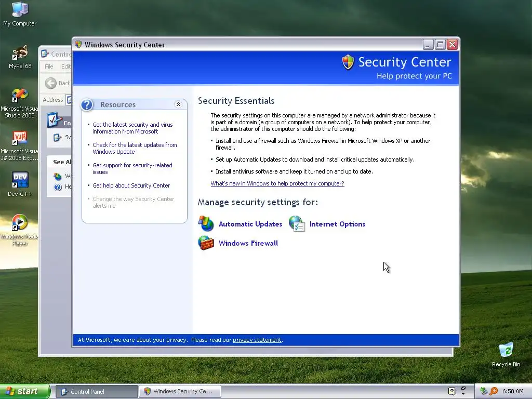Image resolution: width=532 pixels, height=399 pixels.
Task: Open the privacy statement link
Action: (257, 340)
